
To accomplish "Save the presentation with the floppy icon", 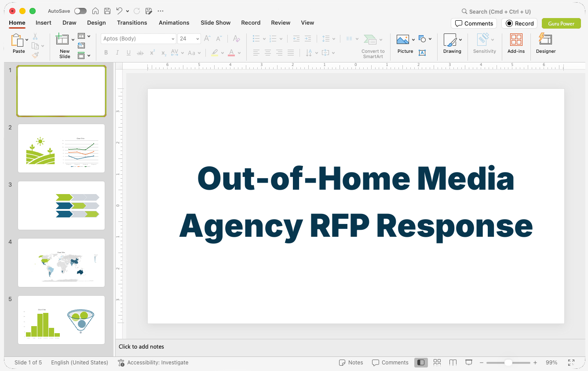I will pyautogui.click(x=107, y=11).
